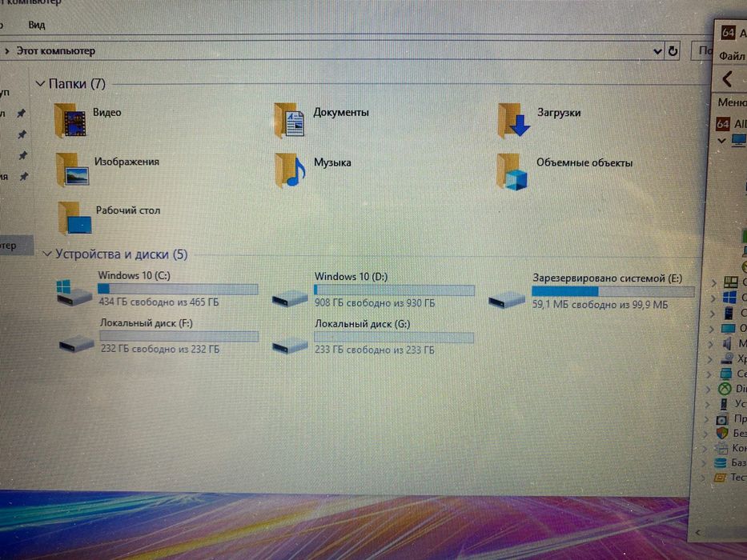
Task: Select the Windows 10 (C:) drive icon
Action: [73, 292]
